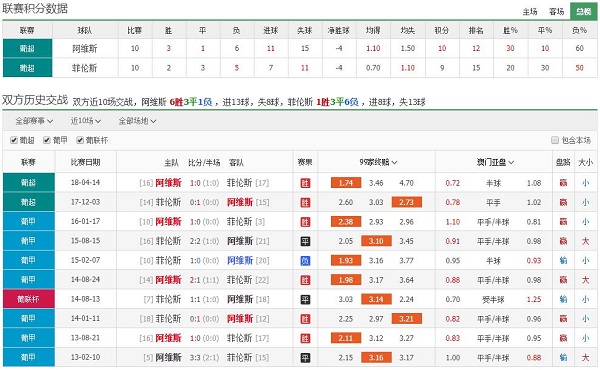
Task: Expand the 99家终赔 column dropdown
Action: (x=378, y=163)
